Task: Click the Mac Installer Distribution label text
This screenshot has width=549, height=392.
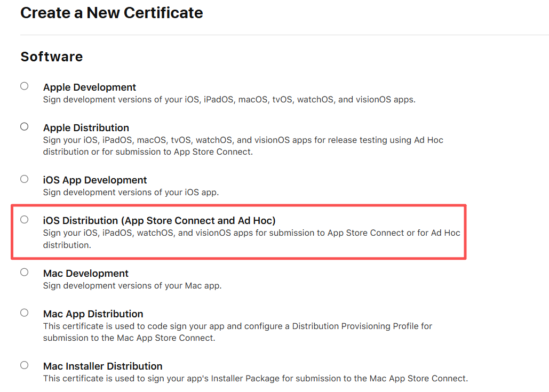Action: [x=103, y=366]
